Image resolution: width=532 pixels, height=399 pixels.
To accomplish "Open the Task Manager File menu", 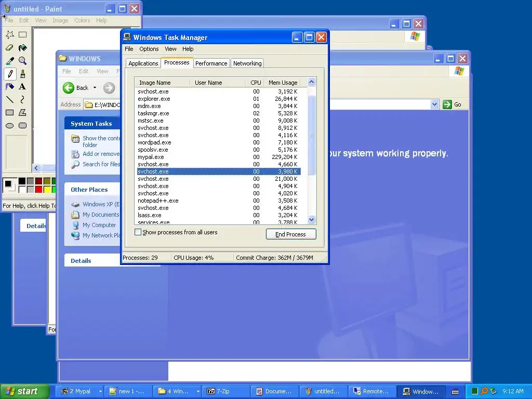I will (129, 49).
